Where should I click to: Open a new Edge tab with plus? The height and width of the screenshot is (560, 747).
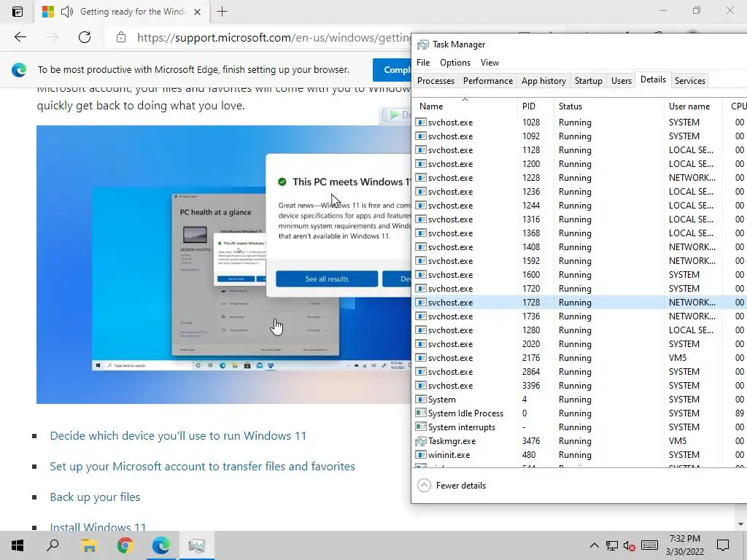(x=222, y=12)
